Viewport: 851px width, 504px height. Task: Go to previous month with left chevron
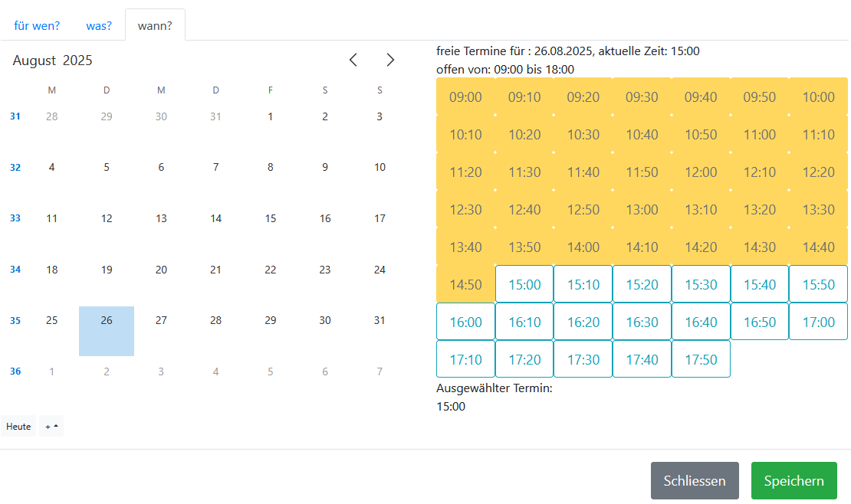(353, 60)
